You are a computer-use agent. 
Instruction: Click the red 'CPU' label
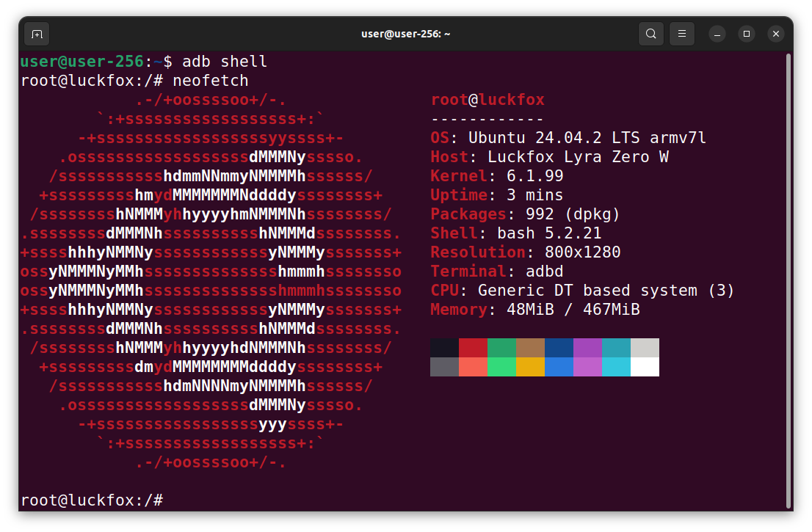tap(444, 291)
